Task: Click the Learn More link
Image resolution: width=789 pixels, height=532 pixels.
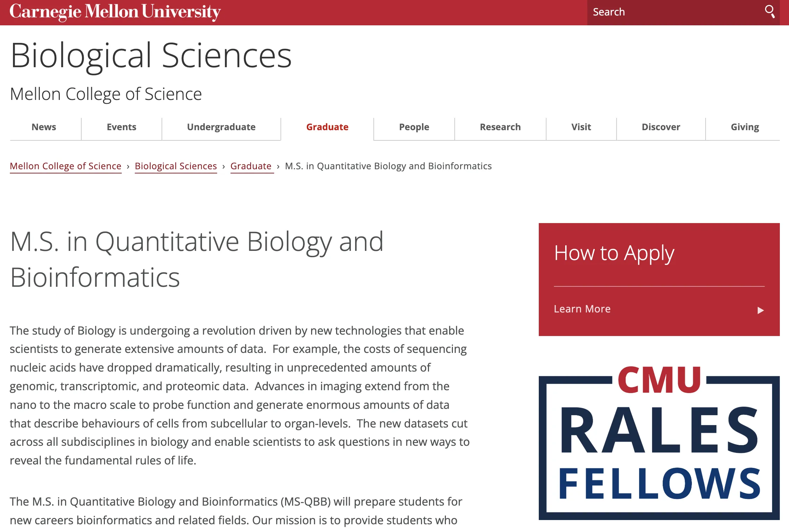Action: 582,309
